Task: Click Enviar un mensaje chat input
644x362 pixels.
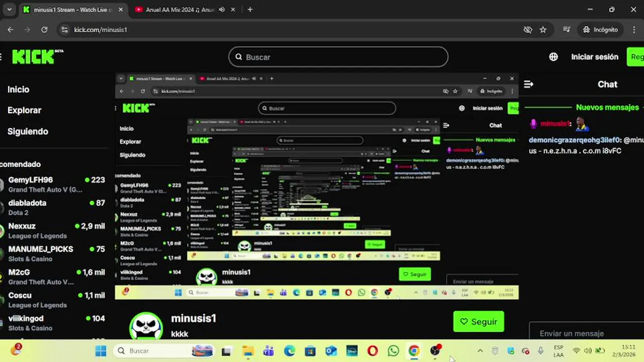Action: click(x=586, y=333)
